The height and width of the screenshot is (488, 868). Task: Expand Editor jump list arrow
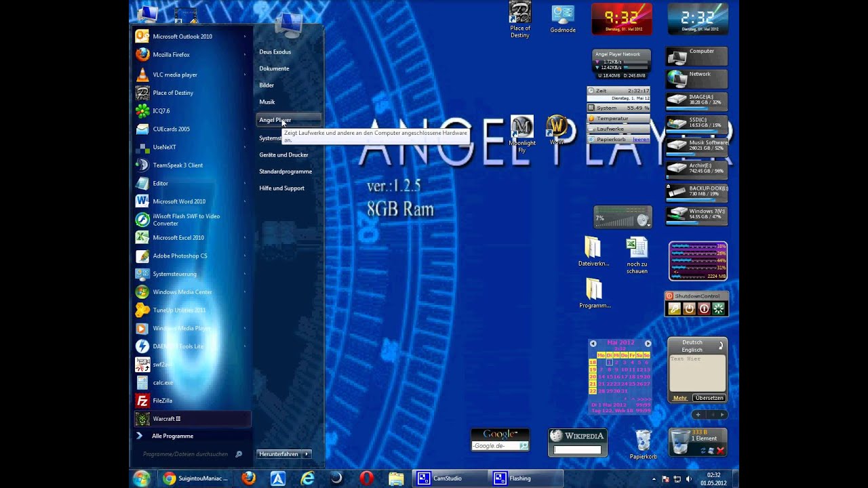(245, 184)
